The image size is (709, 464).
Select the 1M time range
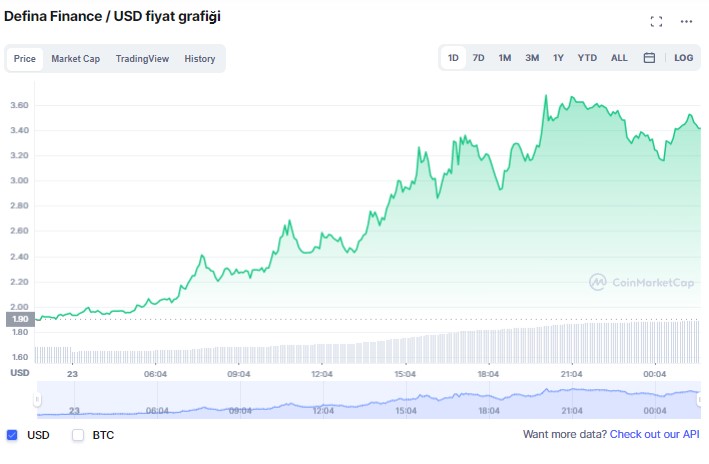tap(505, 58)
